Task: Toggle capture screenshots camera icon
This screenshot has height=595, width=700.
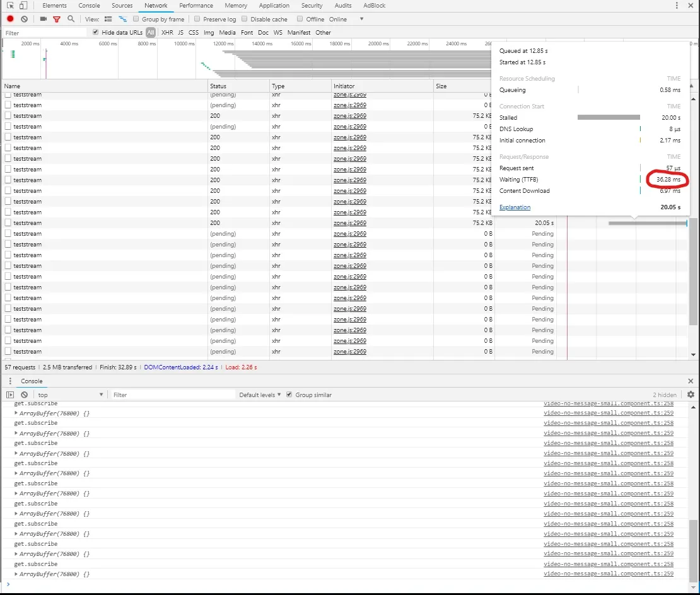Action: coord(44,19)
